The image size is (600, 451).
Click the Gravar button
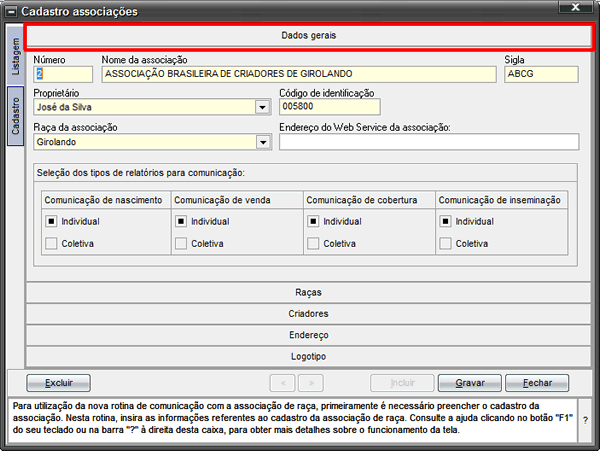tap(470, 383)
